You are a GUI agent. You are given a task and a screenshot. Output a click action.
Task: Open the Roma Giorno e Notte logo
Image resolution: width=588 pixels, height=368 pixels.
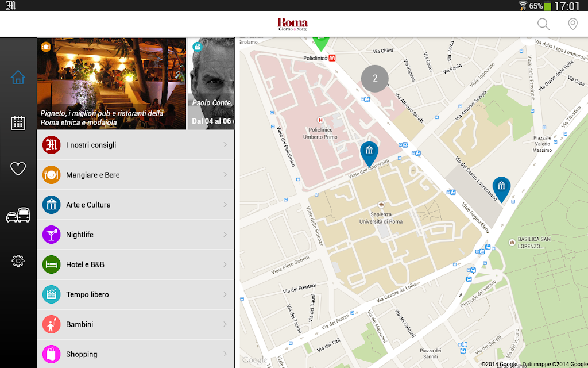pyautogui.click(x=293, y=24)
